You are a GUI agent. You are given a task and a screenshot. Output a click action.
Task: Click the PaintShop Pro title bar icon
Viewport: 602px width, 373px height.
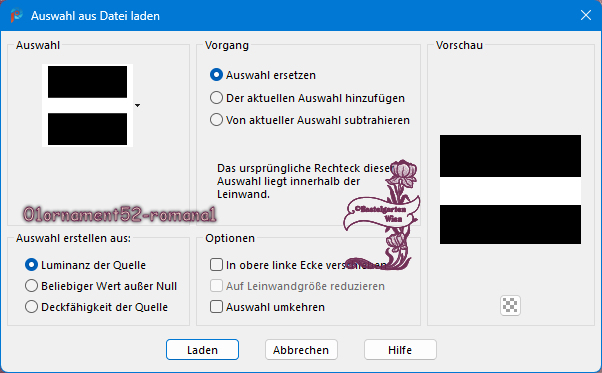tap(16, 16)
